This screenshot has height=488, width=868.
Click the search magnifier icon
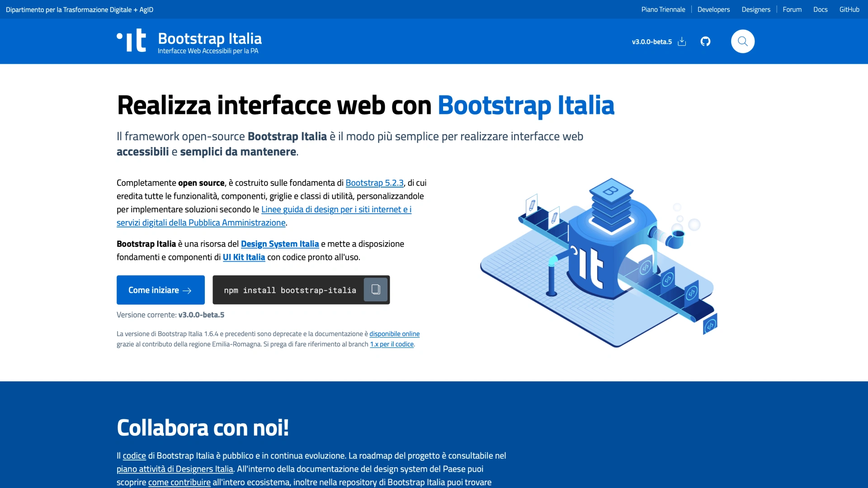(743, 42)
